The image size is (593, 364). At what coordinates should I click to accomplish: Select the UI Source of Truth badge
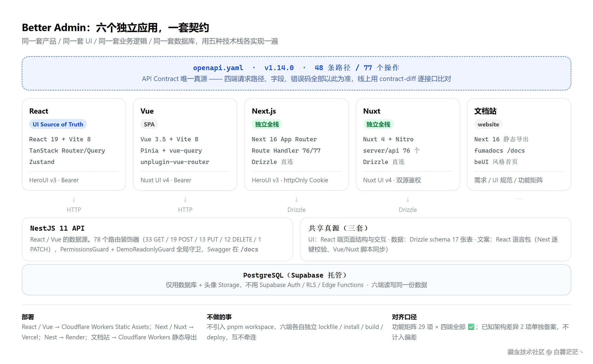(58, 124)
